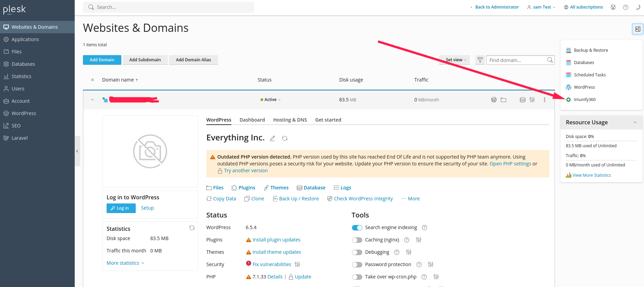Open hosting settings sliders icon in domain row

point(532,100)
